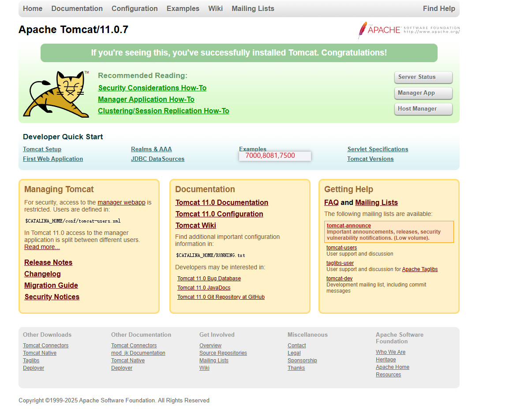Open Examples in the top navigation bar

pos(183,8)
